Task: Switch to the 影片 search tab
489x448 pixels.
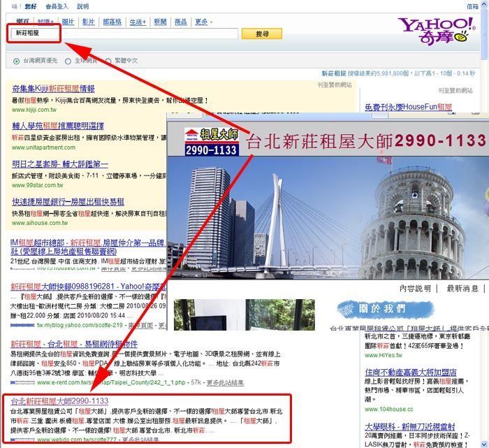Action: click(88, 22)
